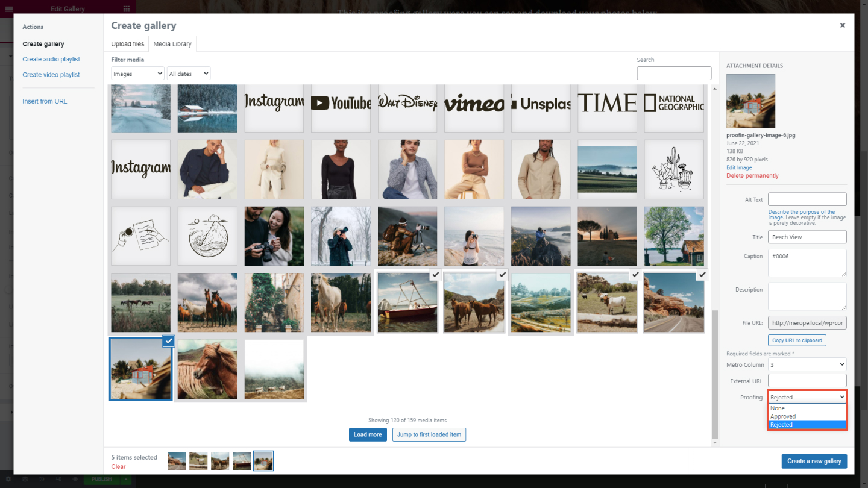Viewport: 868px width, 488px height.
Task: Choose None in the Proofing list
Action: [807, 408]
